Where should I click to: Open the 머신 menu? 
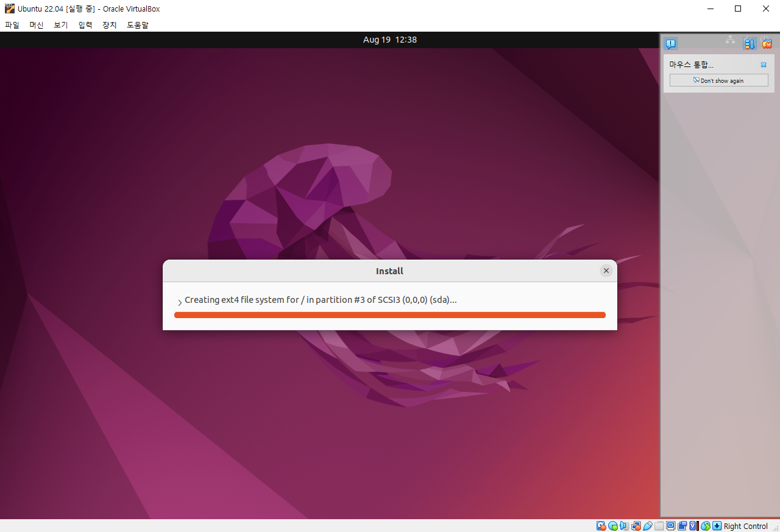coord(37,25)
